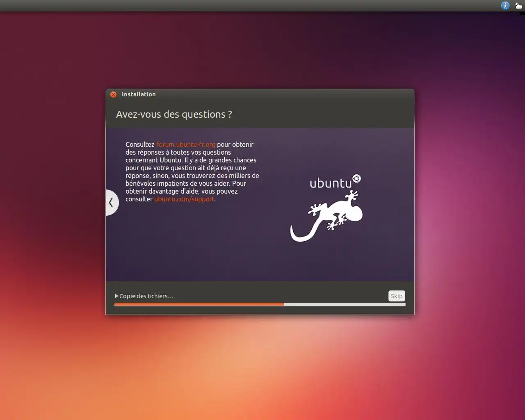525x420 pixels.
Task: Open the forum.ubuntu-fr.org link
Action: [186, 144]
